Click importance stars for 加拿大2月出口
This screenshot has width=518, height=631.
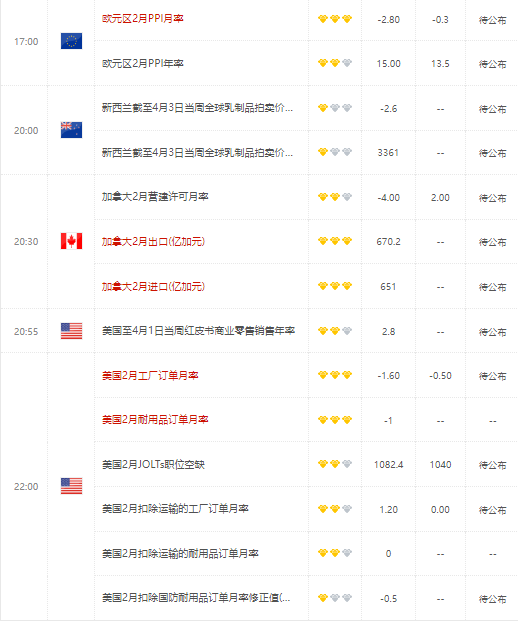click(x=335, y=241)
